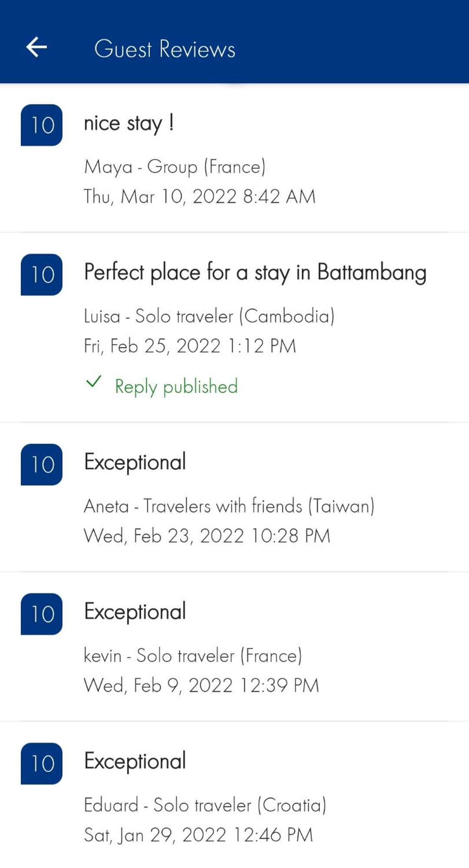Tap the 10 score badge for kevin's review
The width and height of the screenshot is (469, 868).
[42, 614]
